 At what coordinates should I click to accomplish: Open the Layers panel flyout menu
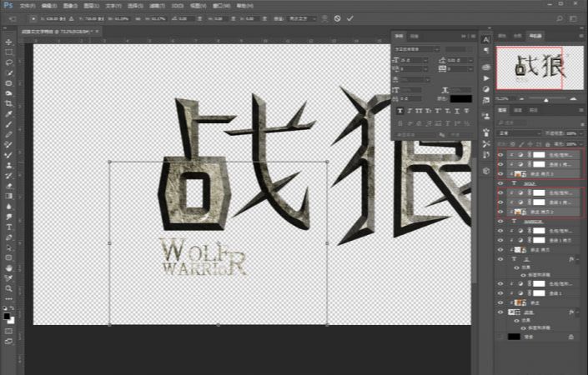(x=581, y=110)
